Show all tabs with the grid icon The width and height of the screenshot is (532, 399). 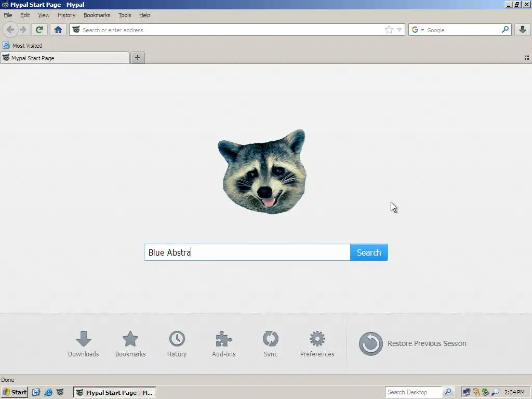coord(527,58)
